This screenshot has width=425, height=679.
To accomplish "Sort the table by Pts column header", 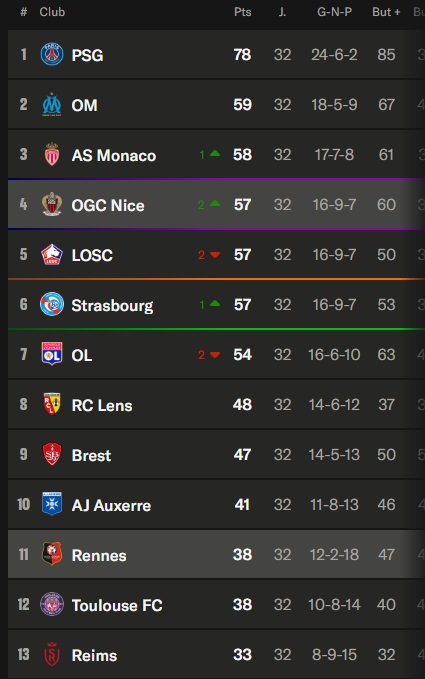I will pos(243,12).
